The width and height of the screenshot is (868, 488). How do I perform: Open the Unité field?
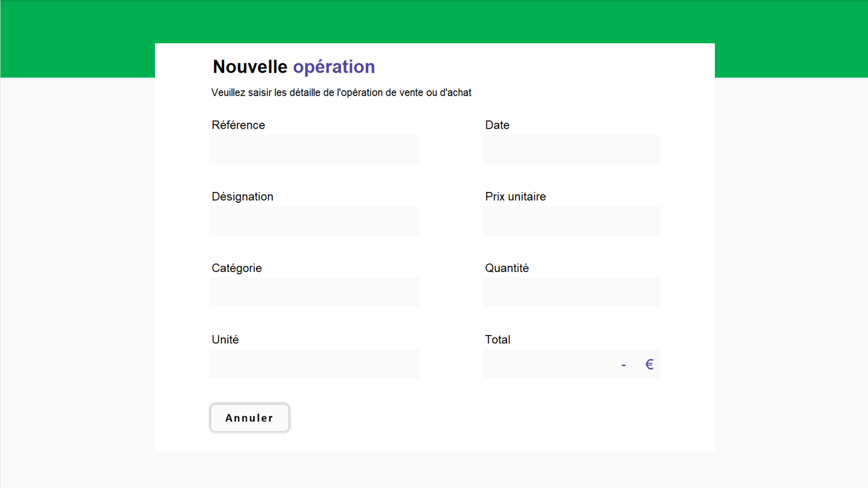click(314, 364)
